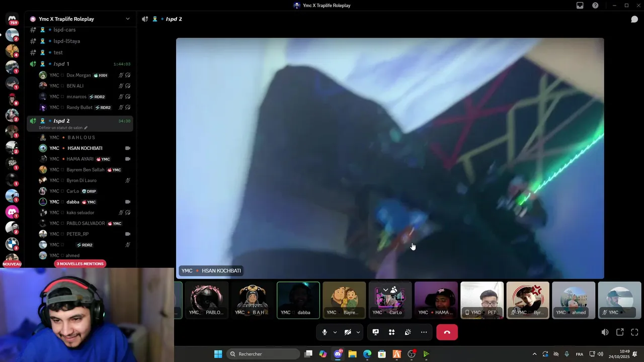Collapse participant strip chevron on CarLo tile
The width and height of the screenshot is (644, 362).
coord(385,290)
